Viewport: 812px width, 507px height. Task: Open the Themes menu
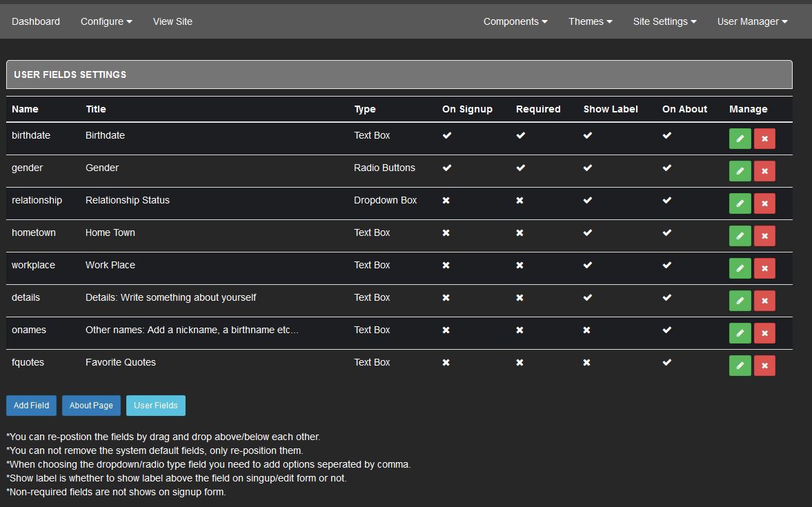(x=590, y=21)
